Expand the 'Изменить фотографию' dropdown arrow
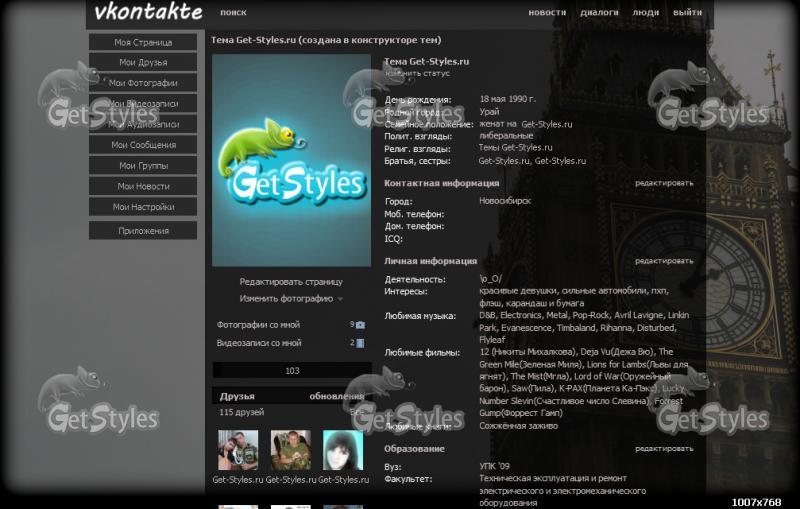800x509 pixels. point(340,299)
